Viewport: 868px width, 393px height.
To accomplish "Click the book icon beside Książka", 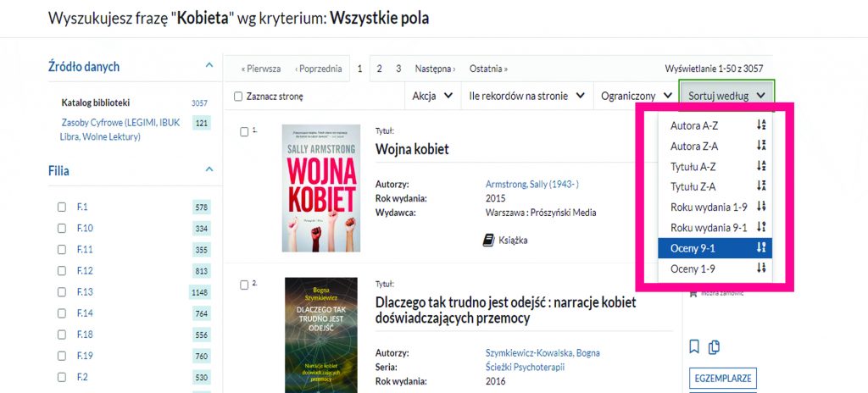I will tap(488, 241).
